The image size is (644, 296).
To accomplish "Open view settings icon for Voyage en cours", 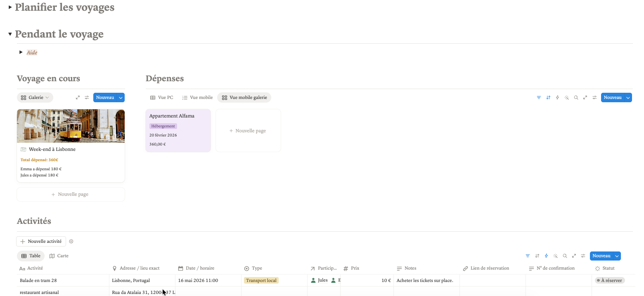I will coord(87,98).
